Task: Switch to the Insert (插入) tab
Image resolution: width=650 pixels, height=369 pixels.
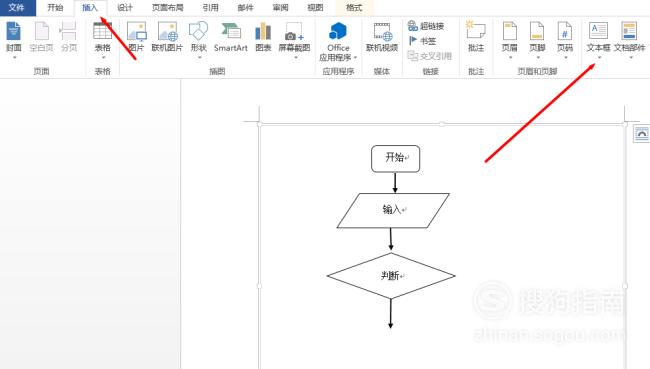Action: pos(90,7)
